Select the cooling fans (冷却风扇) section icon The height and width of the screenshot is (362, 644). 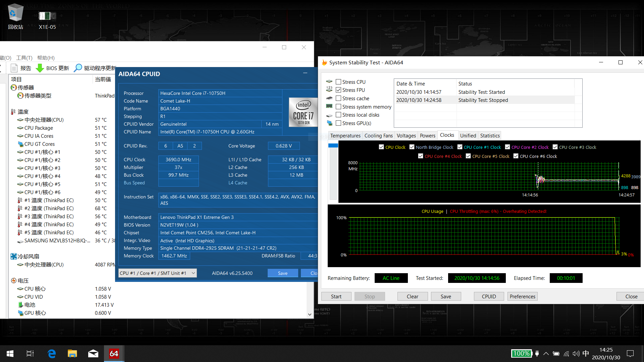tap(14, 256)
